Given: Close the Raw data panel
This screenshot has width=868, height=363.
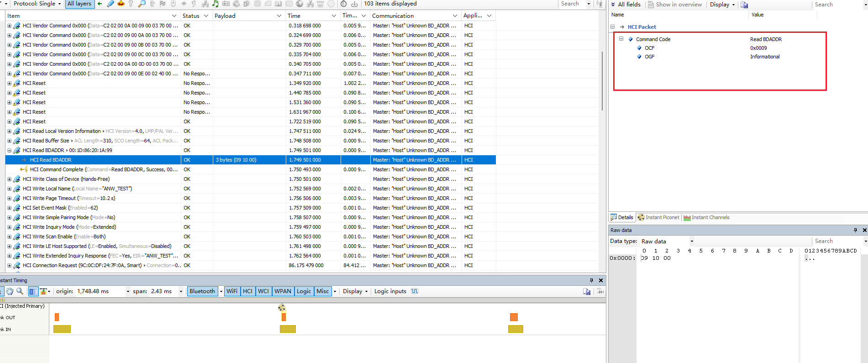Looking at the screenshot, I should click(x=864, y=230).
